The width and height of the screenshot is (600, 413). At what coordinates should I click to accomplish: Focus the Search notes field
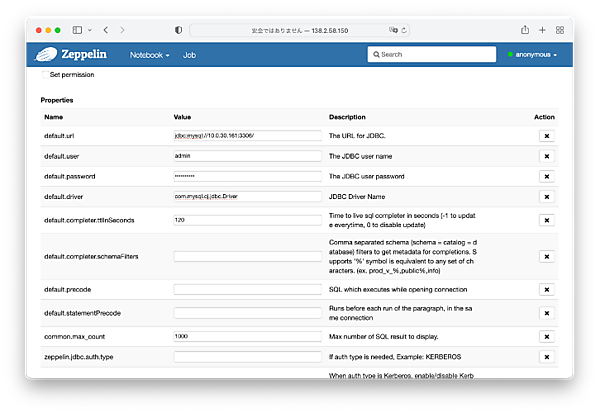coord(432,54)
